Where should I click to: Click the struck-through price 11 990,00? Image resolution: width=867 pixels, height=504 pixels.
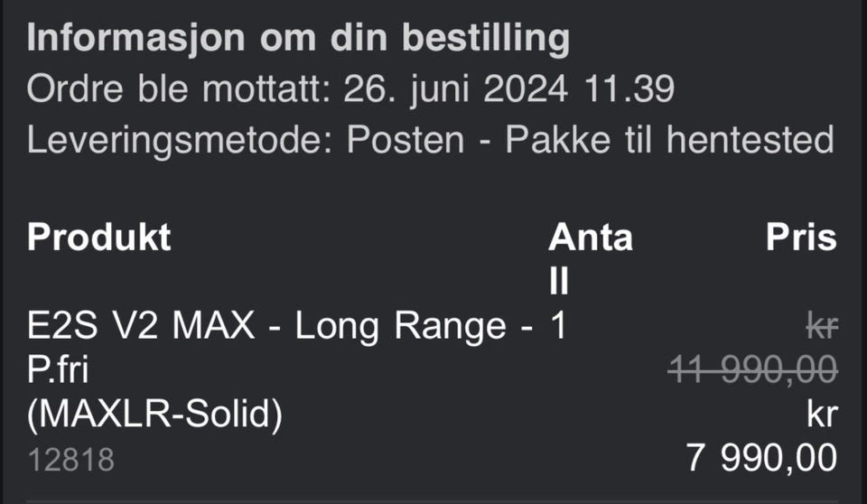coord(753,369)
